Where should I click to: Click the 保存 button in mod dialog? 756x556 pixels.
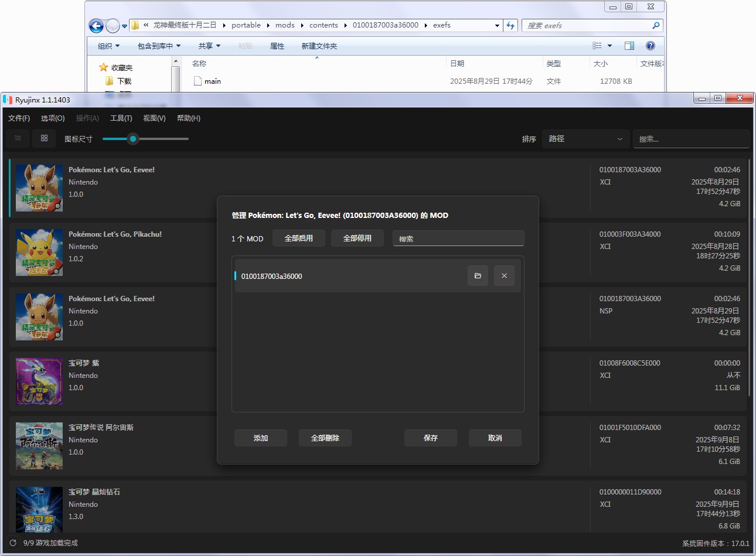click(430, 438)
